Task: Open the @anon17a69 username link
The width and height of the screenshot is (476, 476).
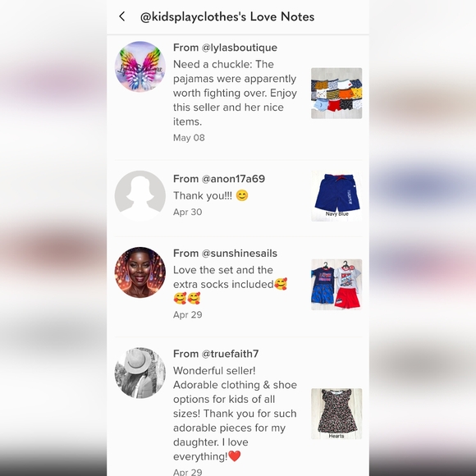Action: [233, 179]
